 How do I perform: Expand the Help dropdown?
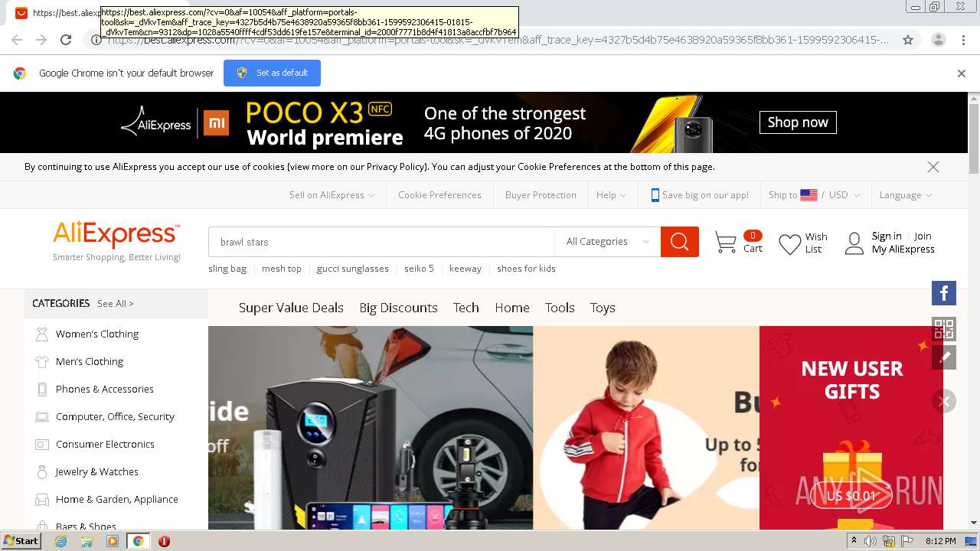pyautogui.click(x=611, y=195)
